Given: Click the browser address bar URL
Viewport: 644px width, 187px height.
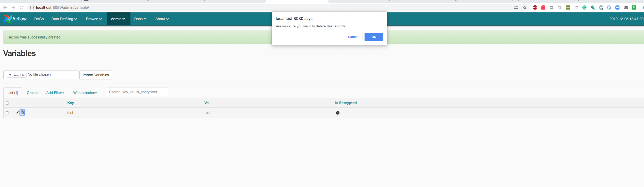Looking at the screenshot, I should pos(63,7).
